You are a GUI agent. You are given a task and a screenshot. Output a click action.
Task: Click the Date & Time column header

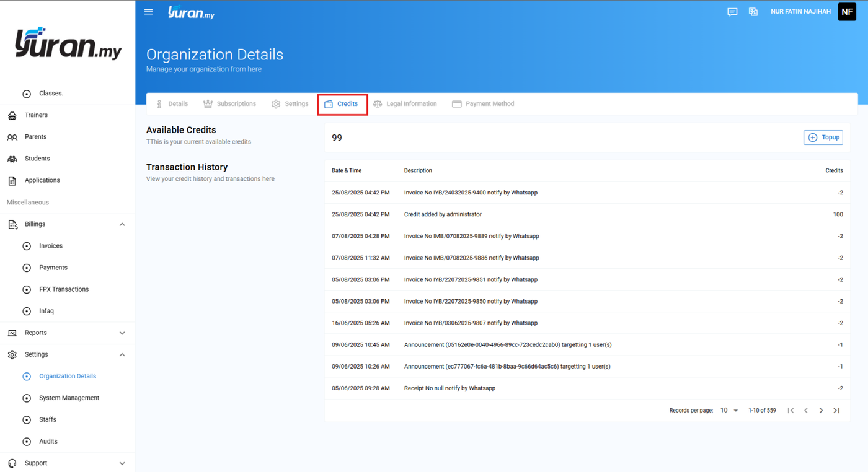(347, 170)
